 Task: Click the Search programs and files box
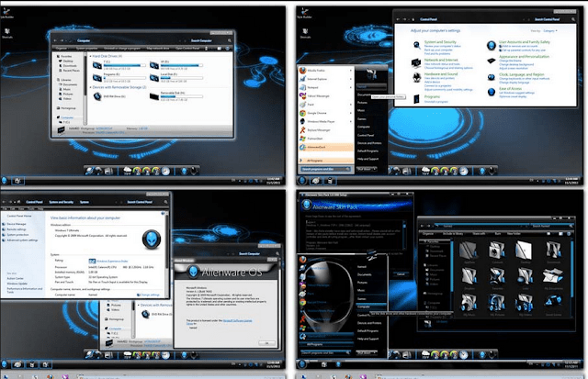tap(325, 169)
